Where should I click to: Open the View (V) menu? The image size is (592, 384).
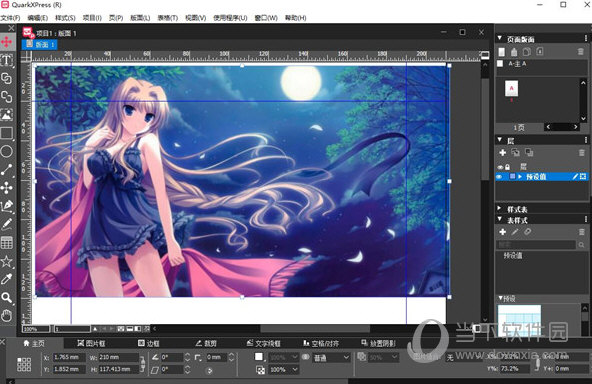coord(196,18)
